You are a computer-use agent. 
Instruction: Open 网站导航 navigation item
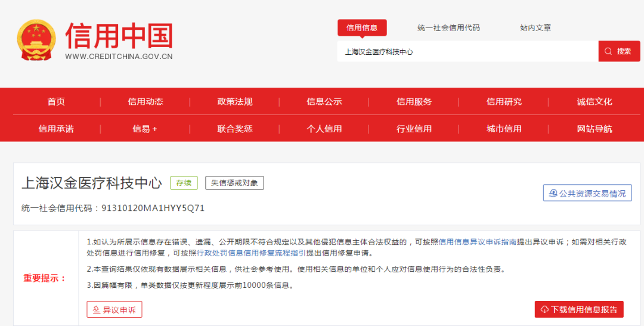[595, 129]
